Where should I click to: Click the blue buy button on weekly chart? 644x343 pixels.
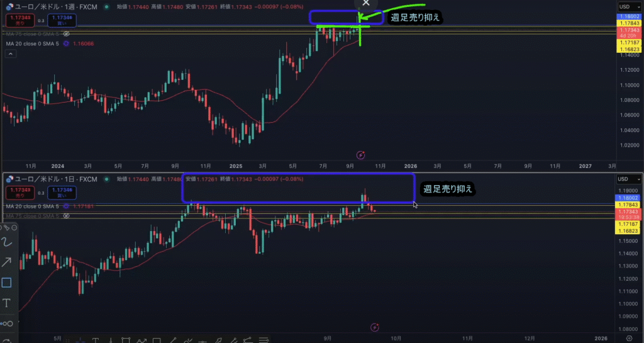click(x=62, y=21)
